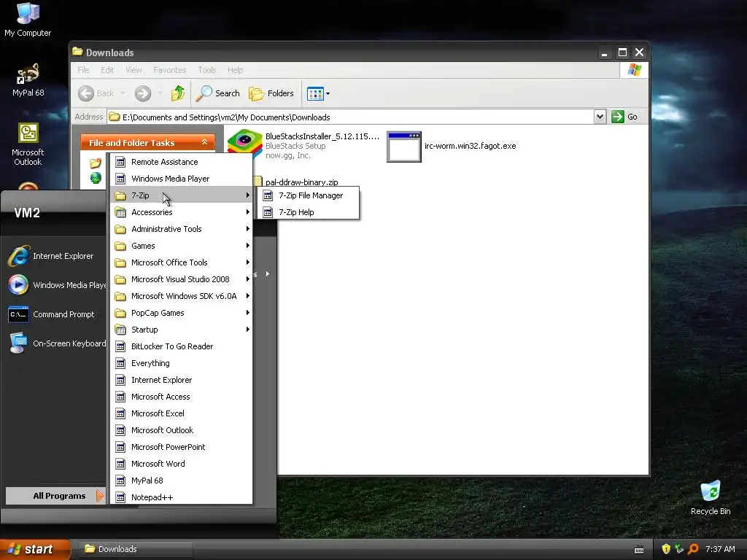Open the Help menu
Image resolution: width=747 pixels, height=560 pixels.
tap(235, 70)
